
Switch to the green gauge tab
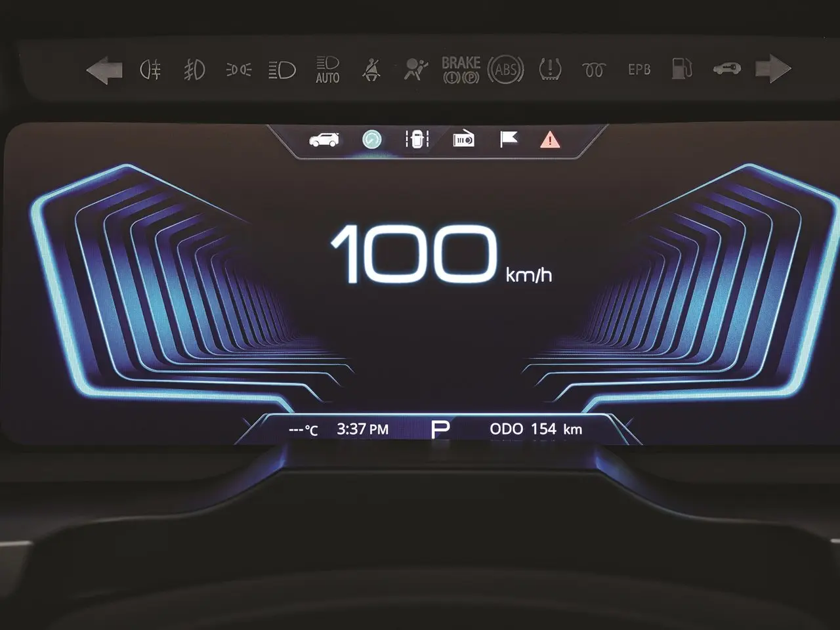coord(372,139)
